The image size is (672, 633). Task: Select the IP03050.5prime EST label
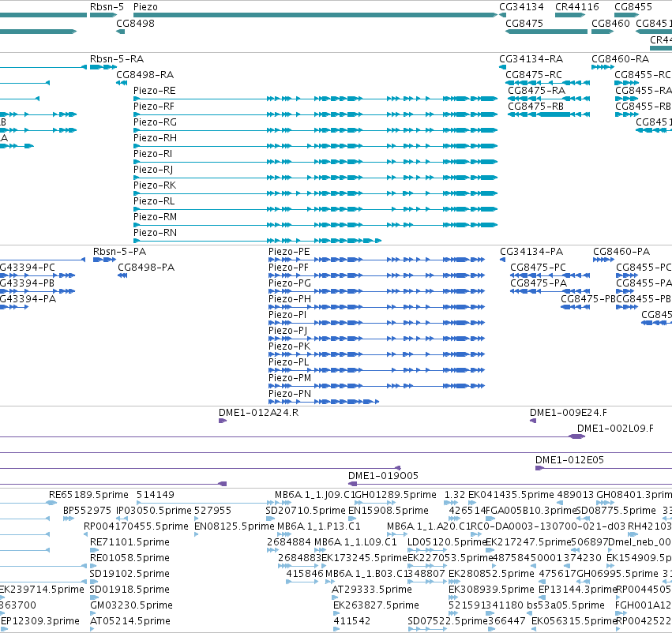tap(153, 511)
